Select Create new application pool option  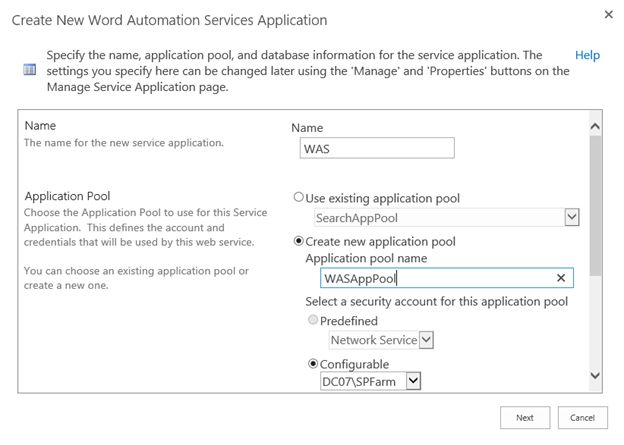pos(298,241)
